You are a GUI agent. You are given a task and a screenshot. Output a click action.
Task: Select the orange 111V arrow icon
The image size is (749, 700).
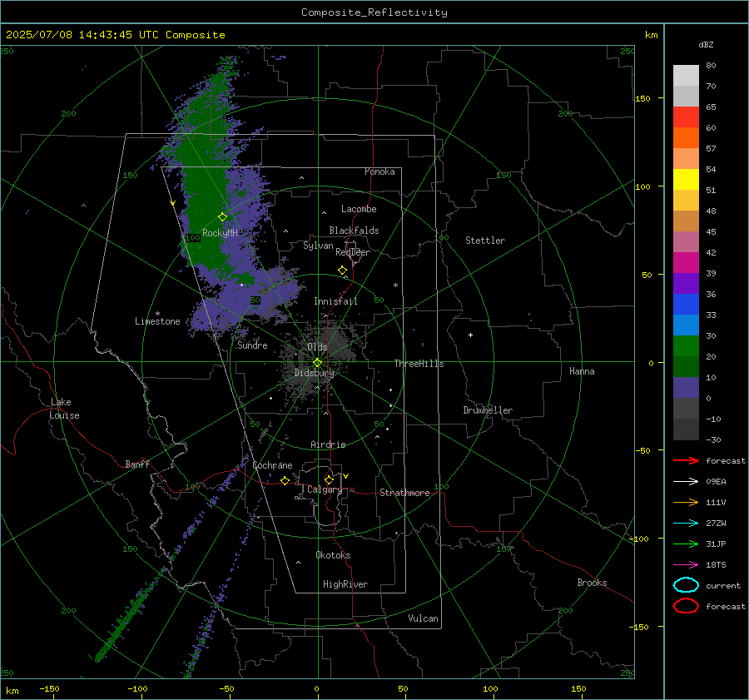[686, 502]
